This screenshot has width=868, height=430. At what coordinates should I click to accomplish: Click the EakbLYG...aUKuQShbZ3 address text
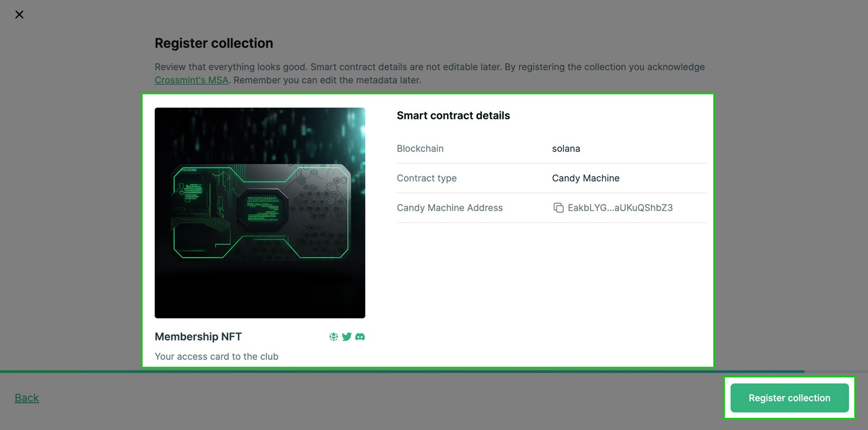pos(620,208)
